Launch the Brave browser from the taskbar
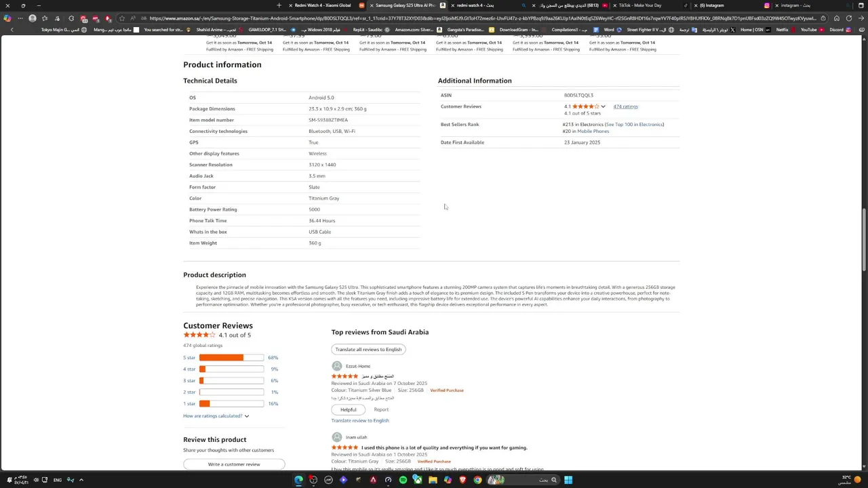This screenshot has width=868, height=488. point(462,480)
